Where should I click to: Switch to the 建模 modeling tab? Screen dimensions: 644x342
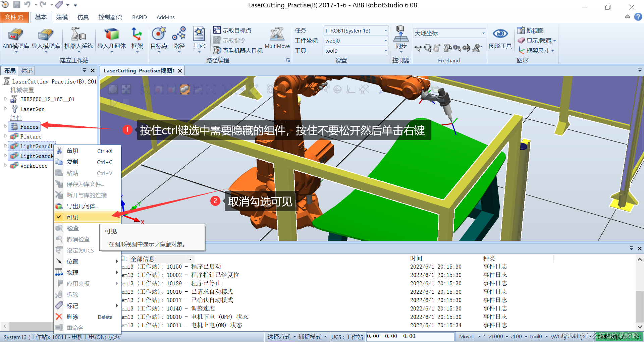pos(62,17)
